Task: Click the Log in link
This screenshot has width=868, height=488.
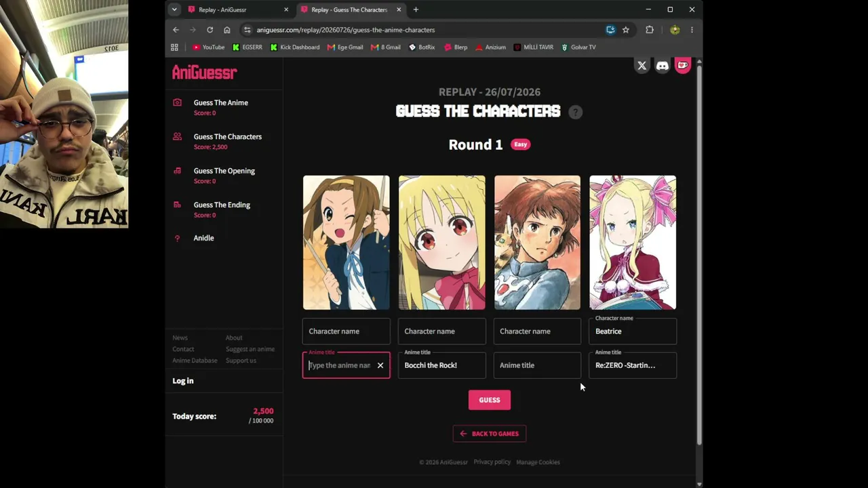Action: pos(183,381)
